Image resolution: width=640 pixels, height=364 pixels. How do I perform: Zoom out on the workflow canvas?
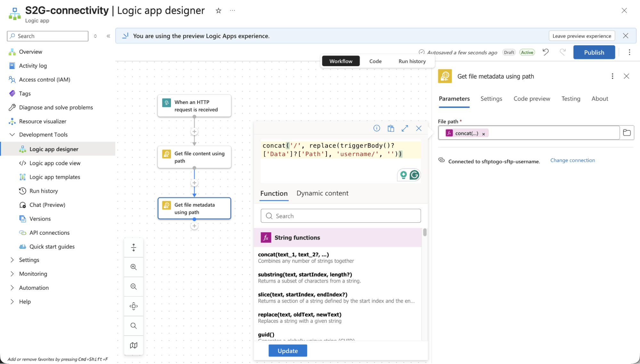(134, 287)
